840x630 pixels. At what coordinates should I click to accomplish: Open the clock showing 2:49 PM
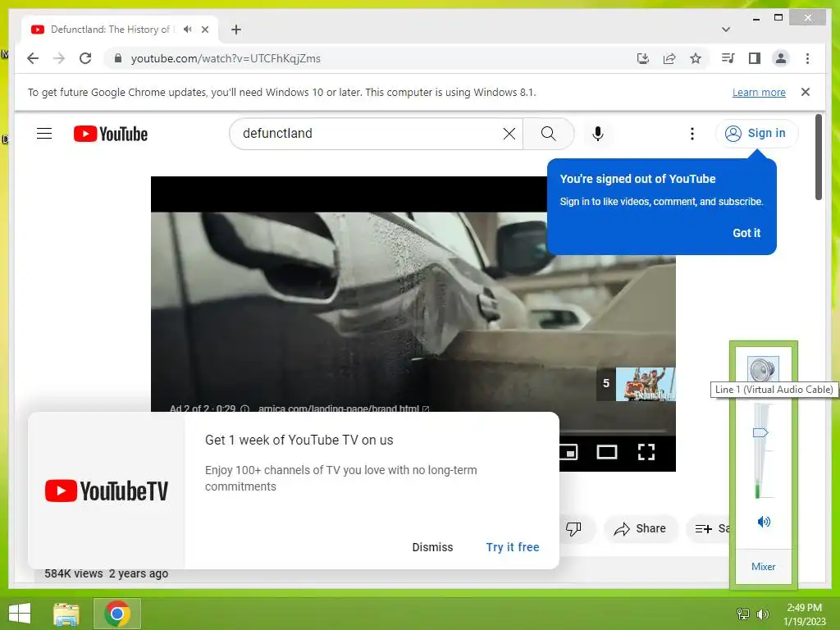pos(804,614)
